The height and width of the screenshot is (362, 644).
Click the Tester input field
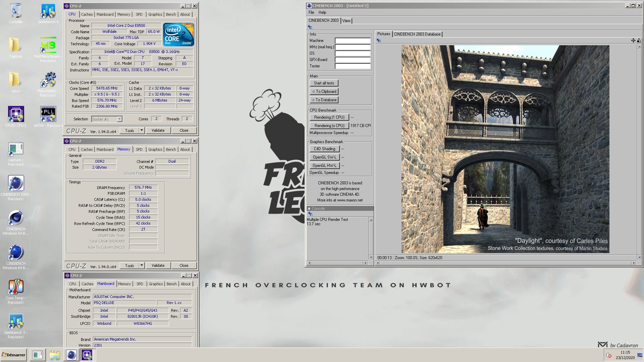click(353, 66)
